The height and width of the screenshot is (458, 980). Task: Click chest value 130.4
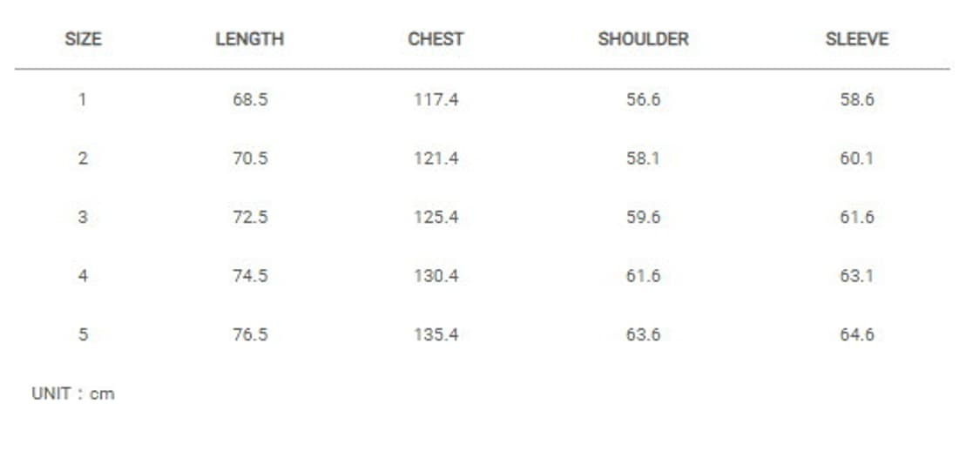436,276
